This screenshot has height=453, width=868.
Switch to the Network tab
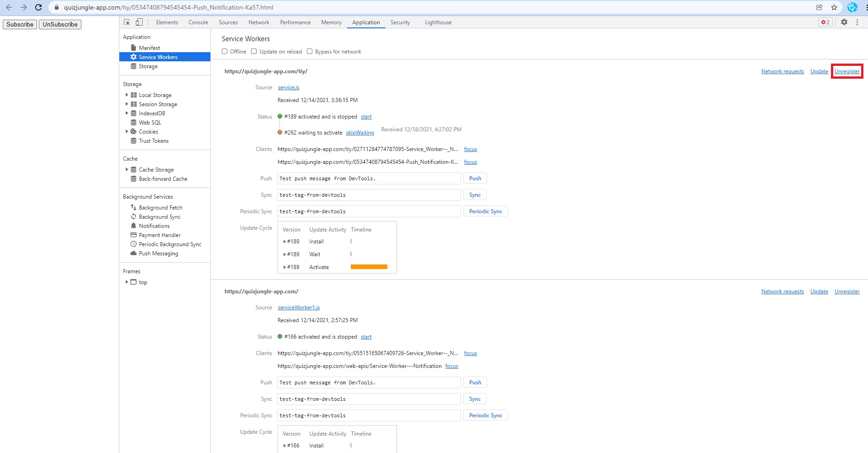(258, 22)
